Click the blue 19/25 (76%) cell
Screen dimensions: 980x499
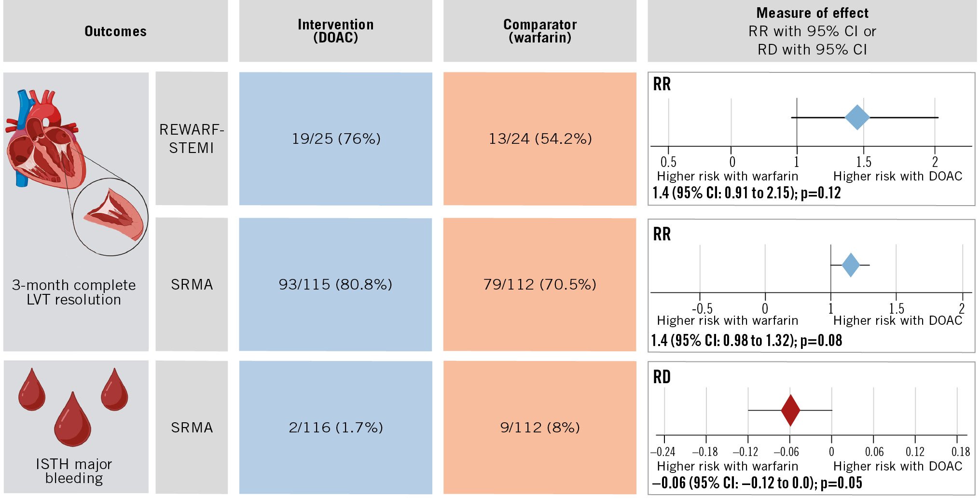pos(336,139)
